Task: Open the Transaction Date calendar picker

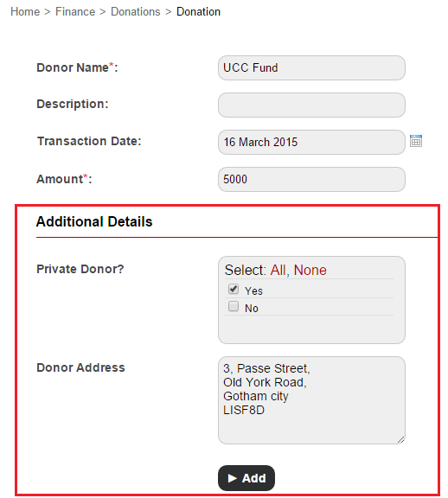Action: pyautogui.click(x=416, y=141)
